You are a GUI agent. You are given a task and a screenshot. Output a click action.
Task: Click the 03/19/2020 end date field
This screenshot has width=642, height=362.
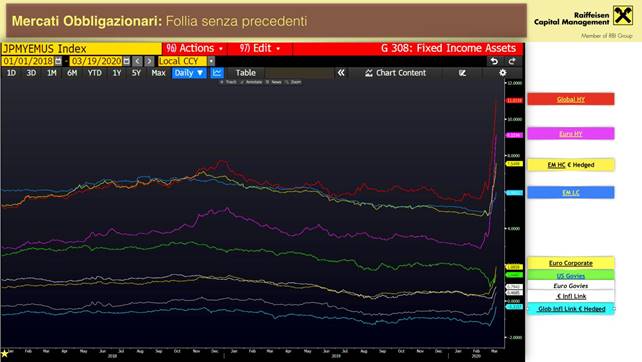click(x=96, y=61)
